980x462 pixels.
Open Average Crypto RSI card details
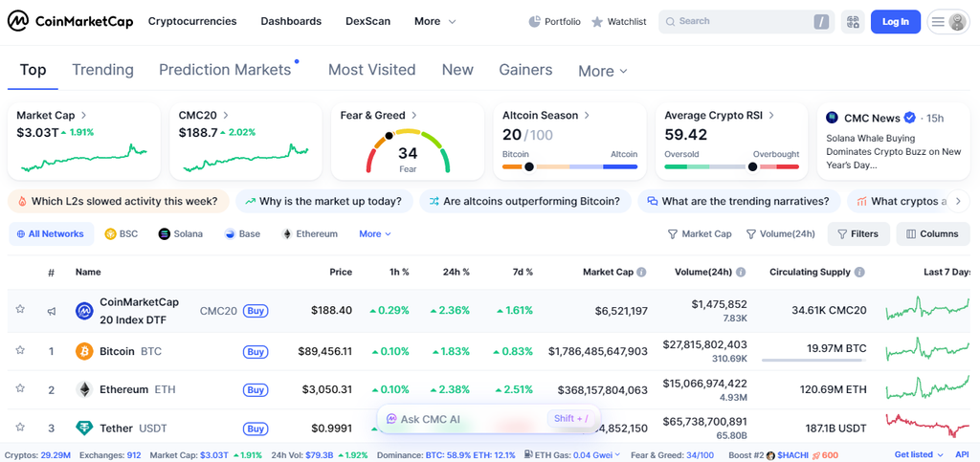coord(720,116)
